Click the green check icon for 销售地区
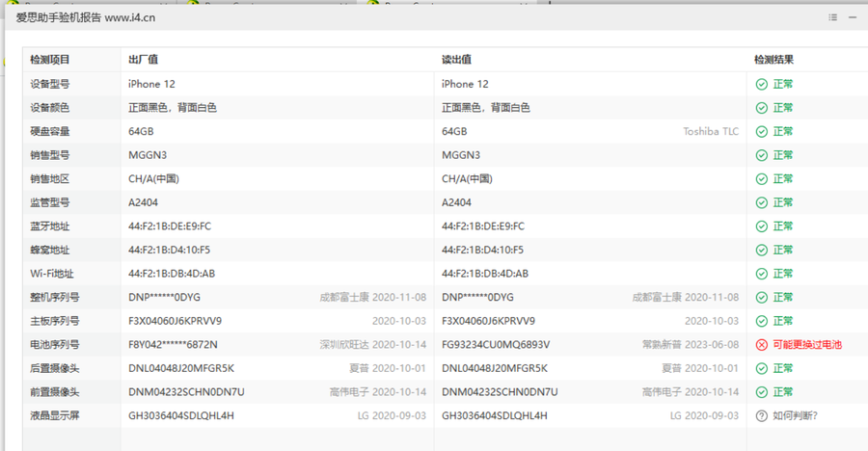The image size is (868, 451). 762,178
